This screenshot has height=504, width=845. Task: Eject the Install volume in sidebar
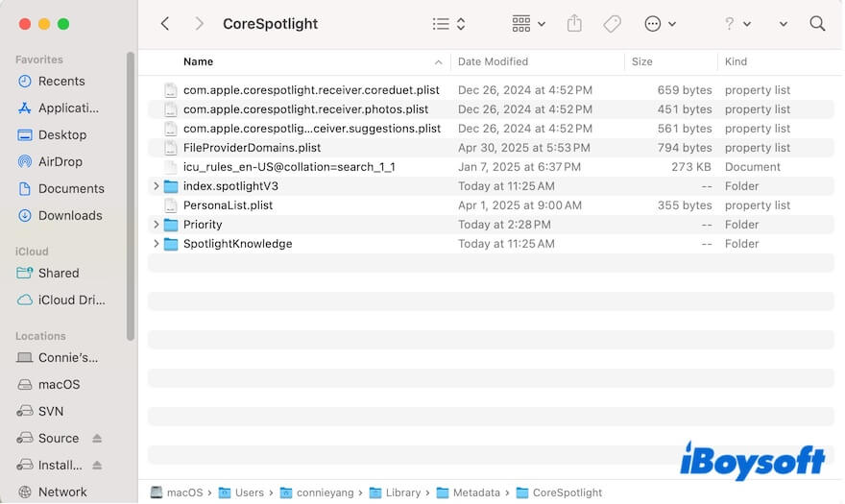pyautogui.click(x=97, y=466)
